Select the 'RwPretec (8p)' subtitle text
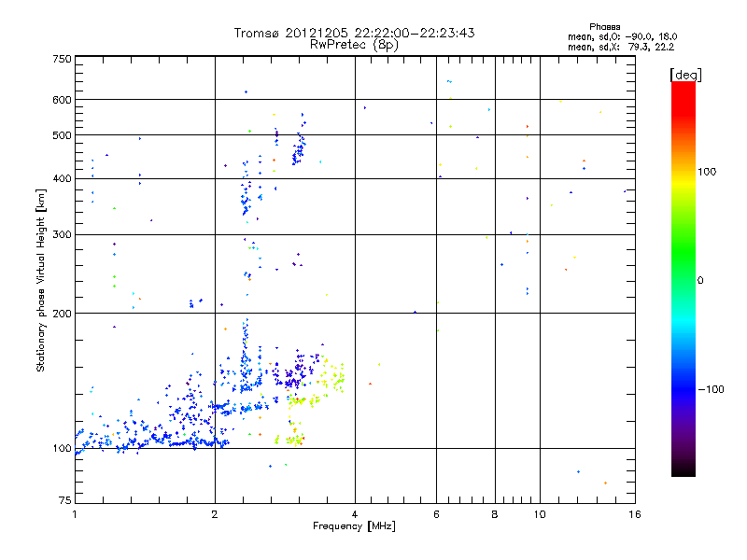The width and height of the screenshot is (747, 560). pyautogui.click(x=354, y=45)
